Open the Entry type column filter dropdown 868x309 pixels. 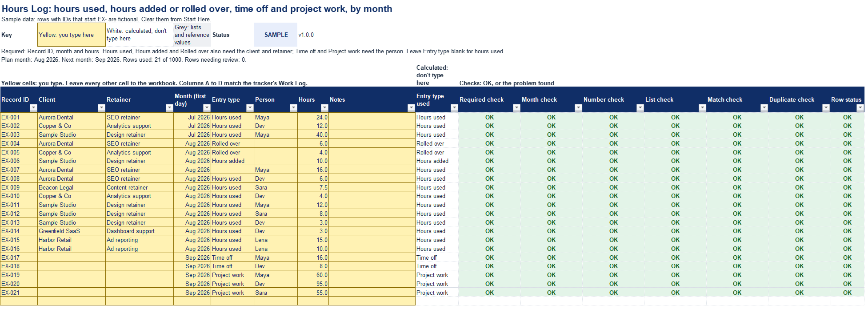point(250,108)
